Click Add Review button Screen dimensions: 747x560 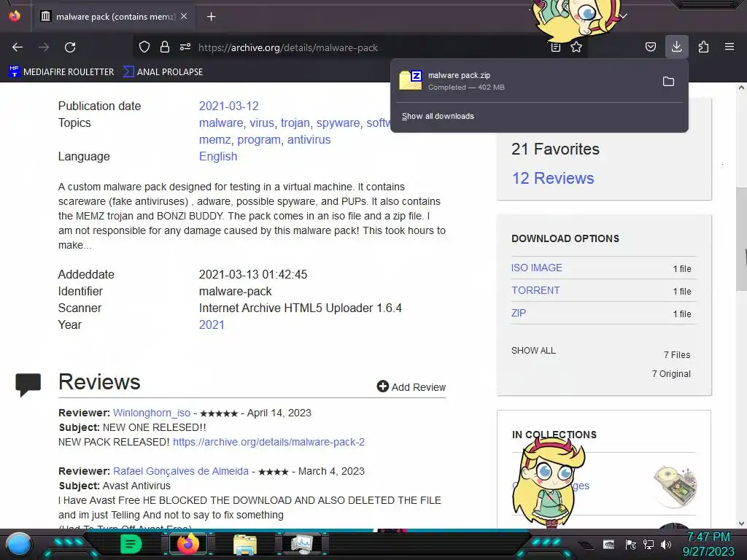click(x=411, y=386)
